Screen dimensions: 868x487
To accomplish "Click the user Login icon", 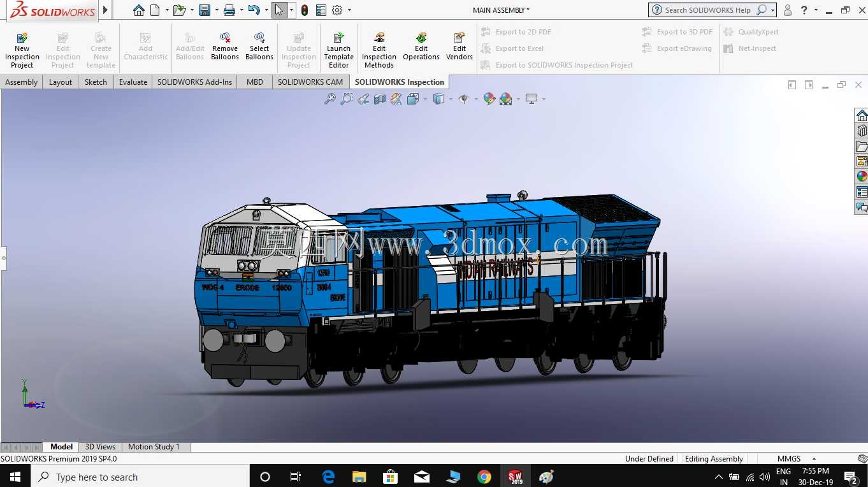I will pyautogui.click(x=788, y=10).
